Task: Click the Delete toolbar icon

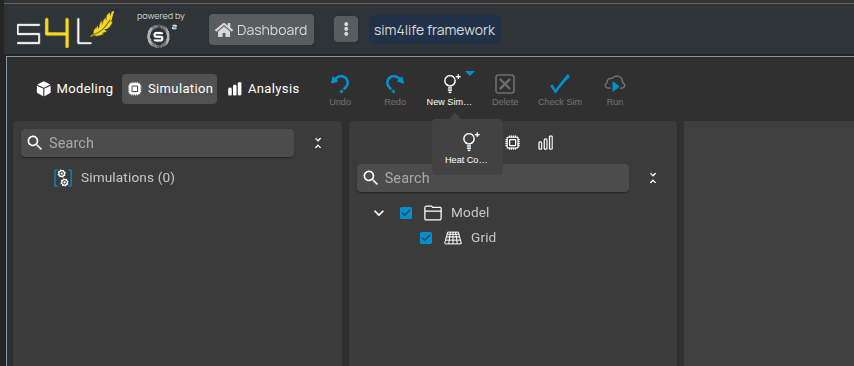Action: [505, 84]
